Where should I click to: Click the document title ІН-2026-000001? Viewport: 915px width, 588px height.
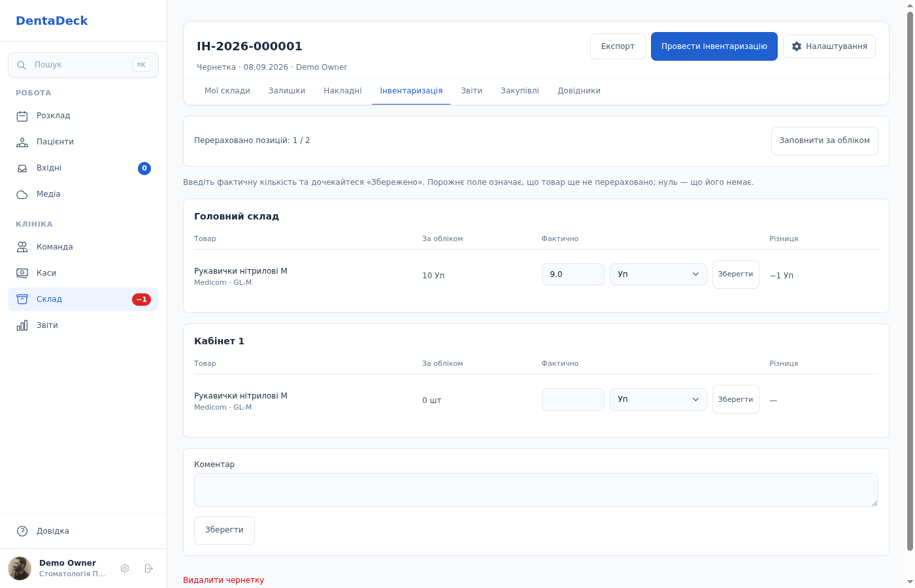pyautogui.click(x=250, y=46)
